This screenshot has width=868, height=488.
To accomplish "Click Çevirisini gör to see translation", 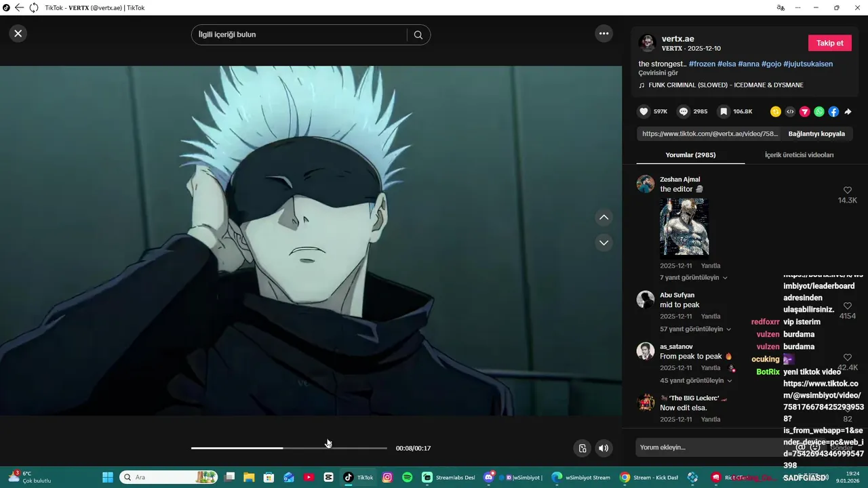I will (658, 73).
